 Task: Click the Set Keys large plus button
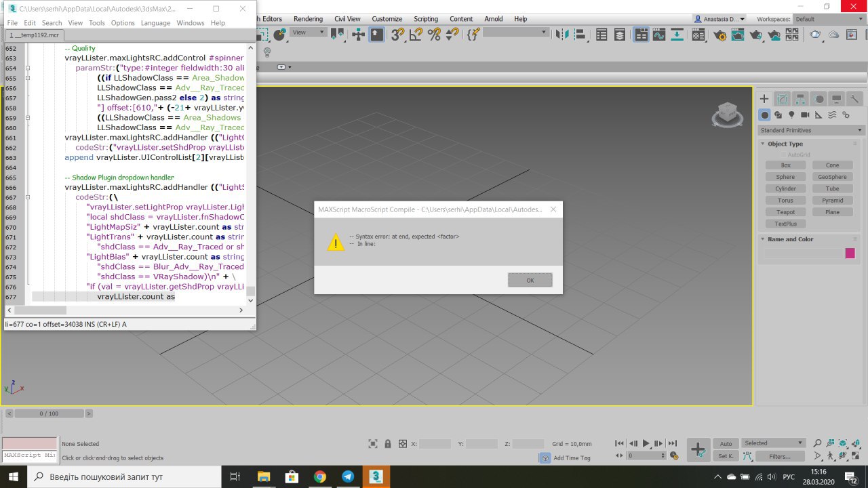click(698, 449)
